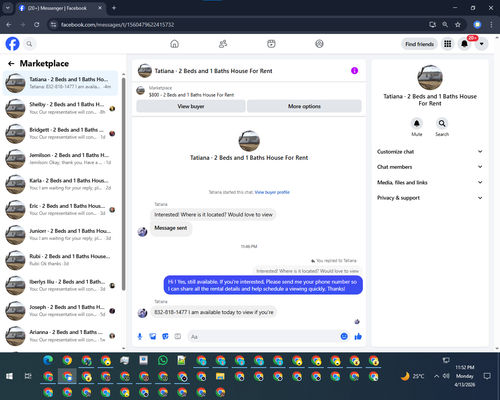Click the "Message sent" bubble
The width and height of the screenshot is (500, 400).
[171, 228]
